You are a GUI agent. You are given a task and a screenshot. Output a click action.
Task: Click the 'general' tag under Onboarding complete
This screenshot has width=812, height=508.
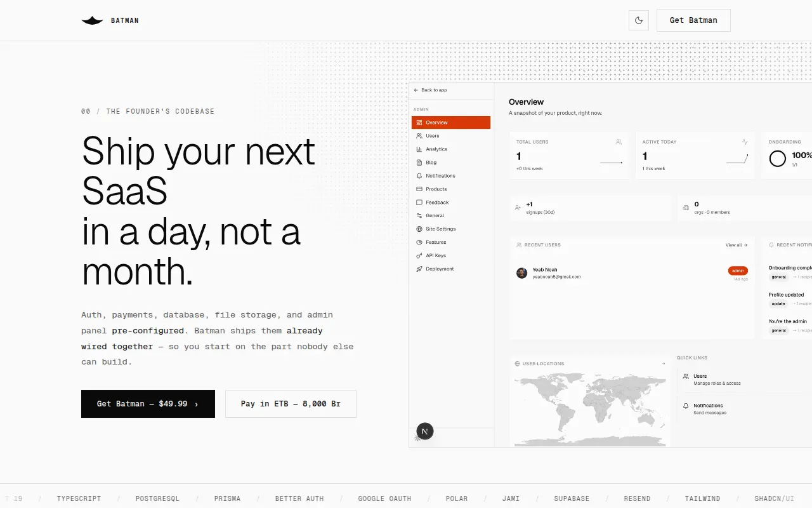[778, 277]
